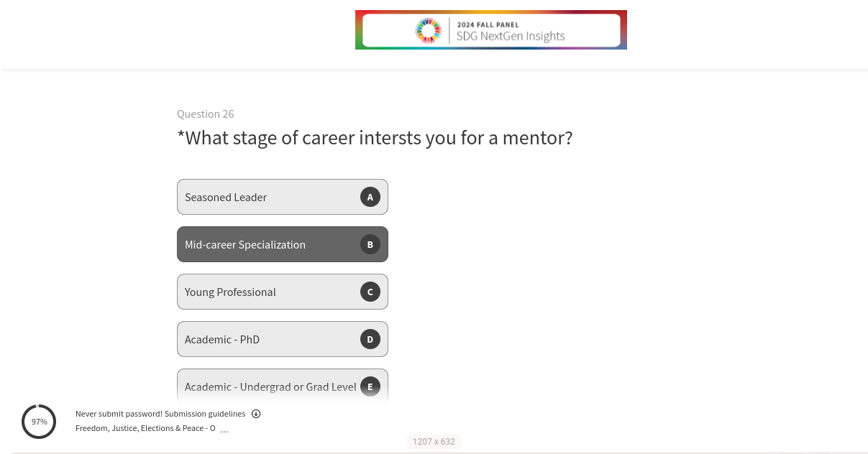Choose Academic - Undergrad or Grad Level
Viewport: 868px width, 454px height.
(x=270, y=386)
